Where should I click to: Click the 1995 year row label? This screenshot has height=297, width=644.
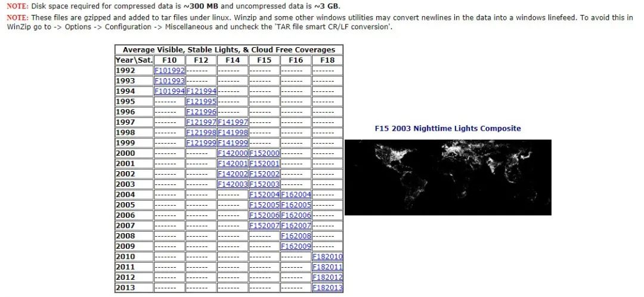[x=125, y=101]
